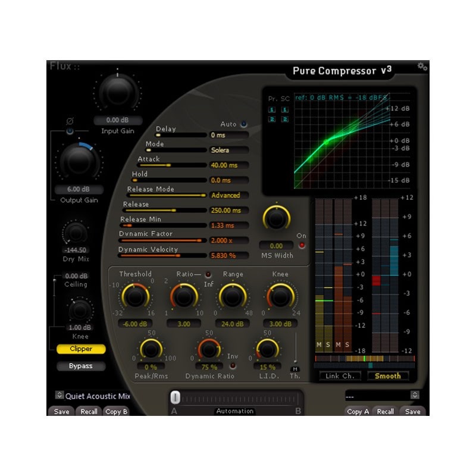This screenshot has height=476, width=476.
Task: Click the Release Min slider
Action: point(163,226)
